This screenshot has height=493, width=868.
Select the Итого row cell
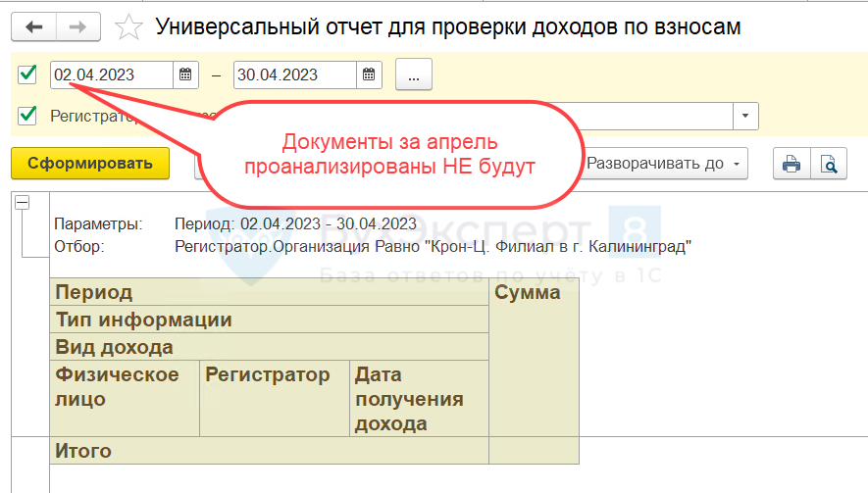point(270,451)
